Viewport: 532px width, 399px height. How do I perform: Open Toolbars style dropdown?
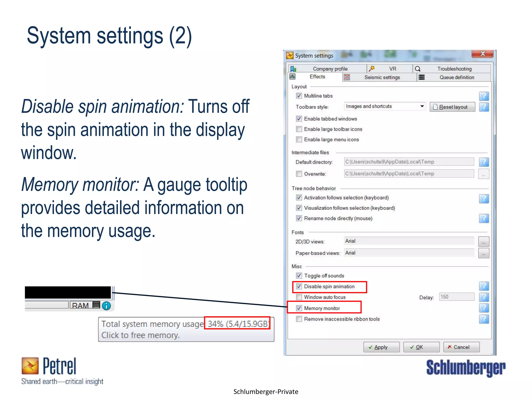pos(422,106)
